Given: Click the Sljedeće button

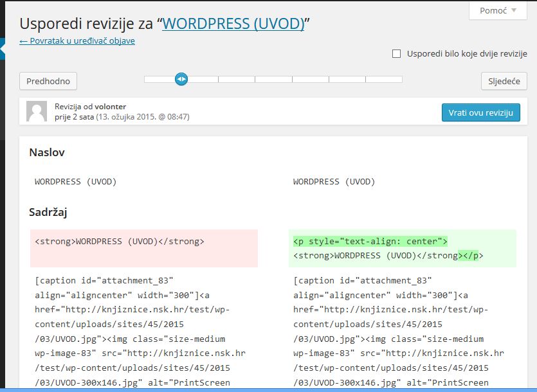Looking at the screenshot, I should click(504, 81).
